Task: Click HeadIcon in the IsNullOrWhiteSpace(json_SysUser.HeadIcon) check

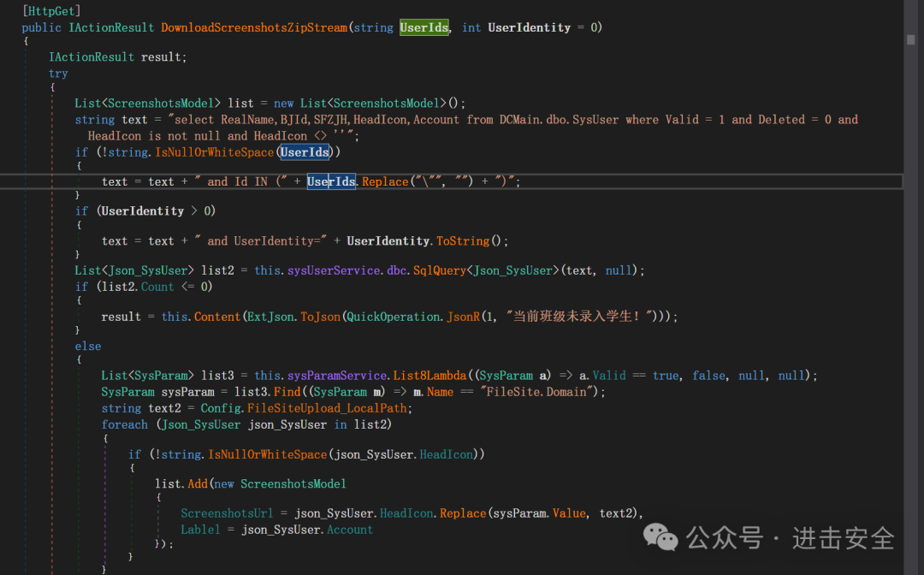Action: [x=446, y=455]
